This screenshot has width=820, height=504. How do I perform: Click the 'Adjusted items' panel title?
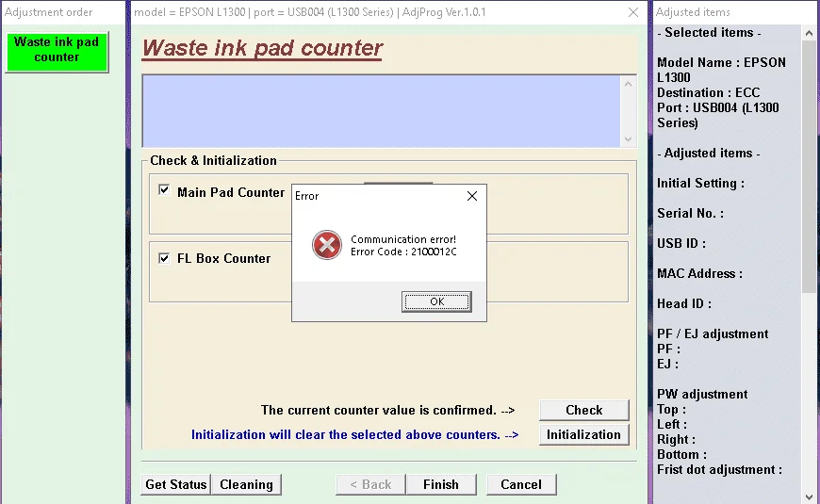[x=693, y=12]
